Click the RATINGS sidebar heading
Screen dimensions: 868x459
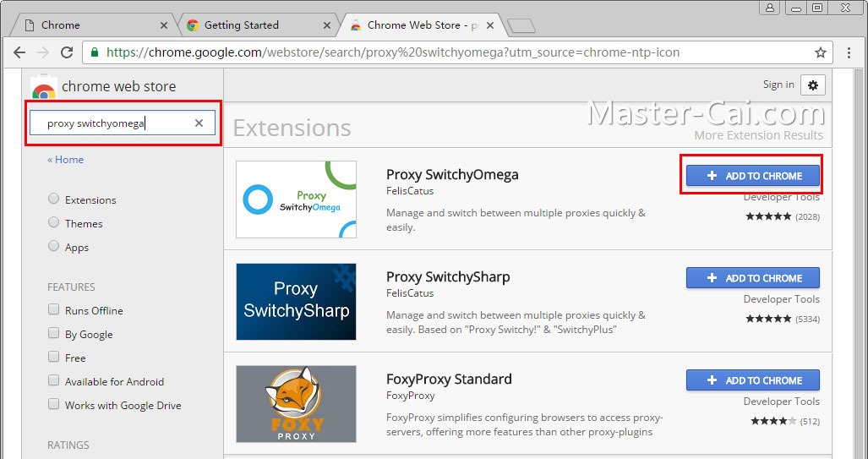point(68,445)
